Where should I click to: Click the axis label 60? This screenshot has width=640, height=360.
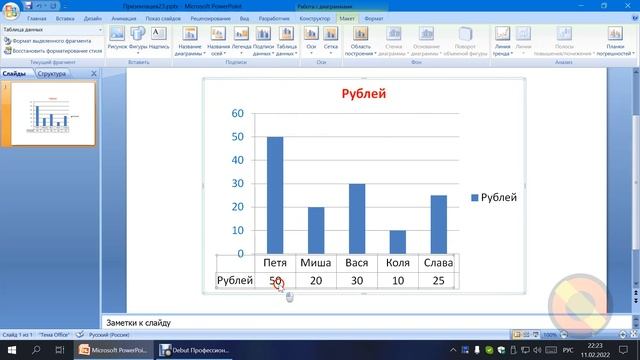[238, 113]
